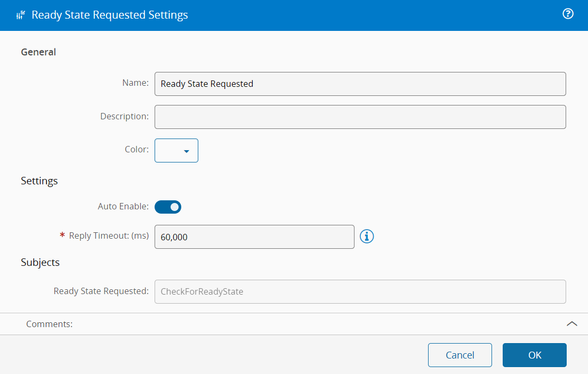
Task: Click the Subjects section heading
Action: (x=40, y=262)
